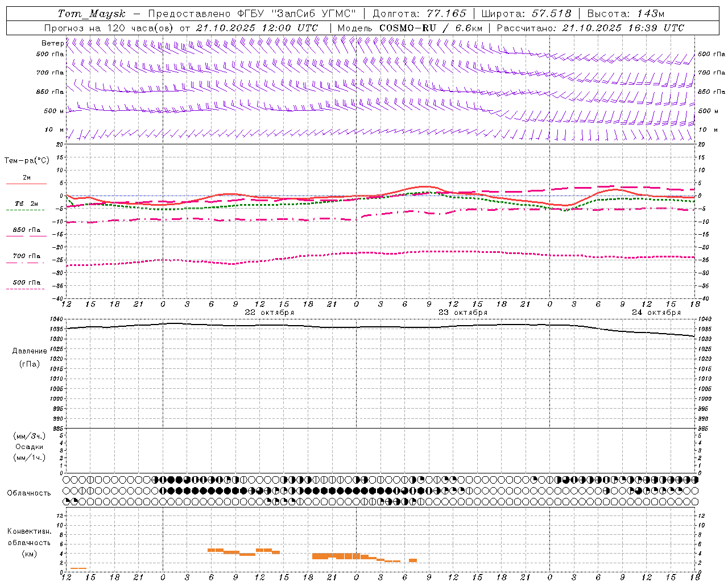Click the wide orange convective block around 21:00 on 22 October
The image size is (728, 582).
point(336,556)
